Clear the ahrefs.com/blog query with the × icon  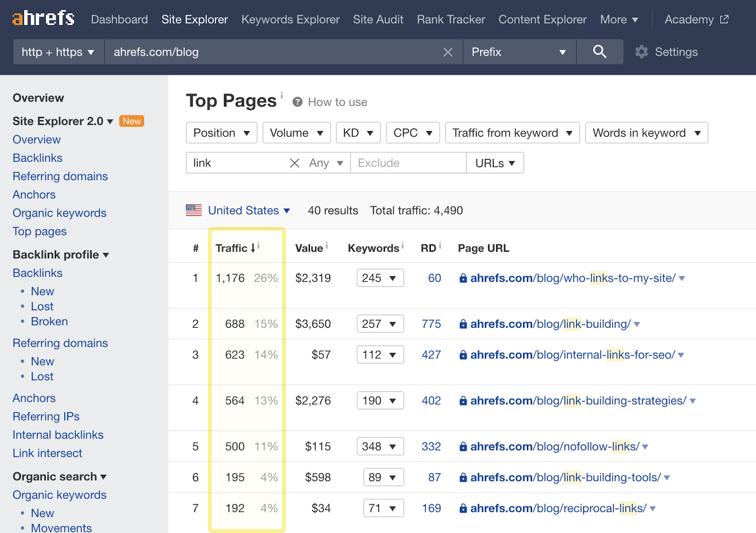tap(448, 52)
